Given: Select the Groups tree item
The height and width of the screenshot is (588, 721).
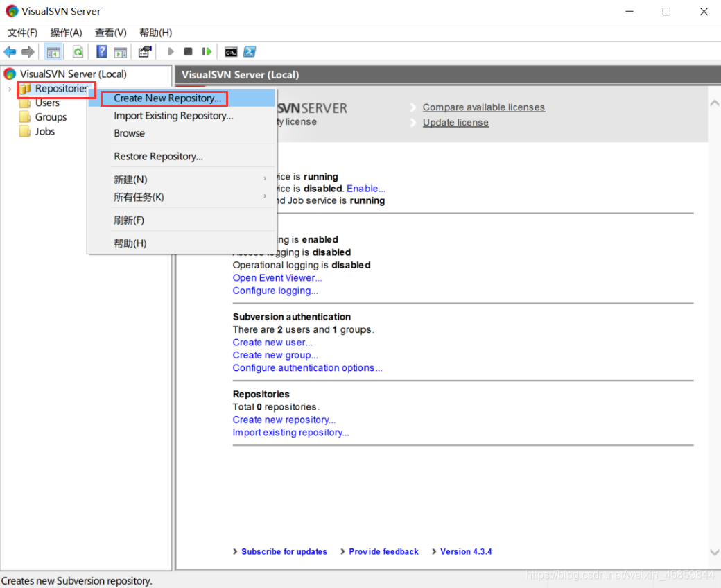Looking at the screenshot, I should 51,117.
